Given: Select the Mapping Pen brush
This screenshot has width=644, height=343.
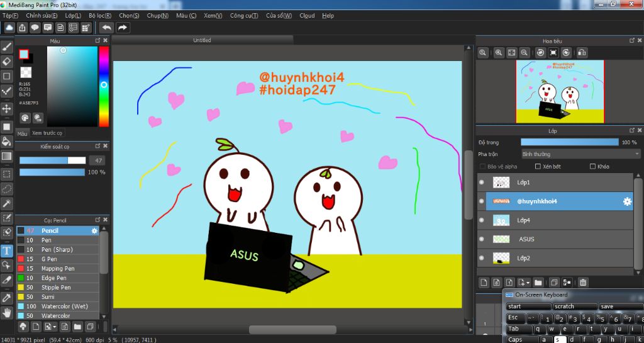Looking at the screenshot, I should [57, 269].
